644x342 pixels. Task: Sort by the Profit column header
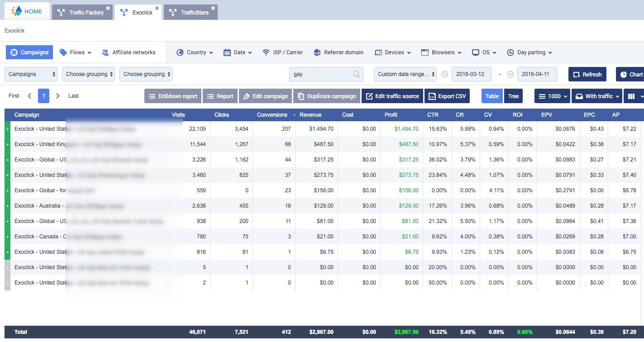pyautogui.click(x=391, y=115)
